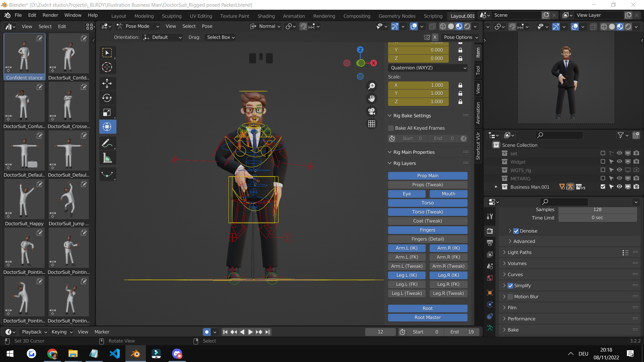Select the Measure tool
The height and width of the screenshot is (362, 644).
coord(107,158)
